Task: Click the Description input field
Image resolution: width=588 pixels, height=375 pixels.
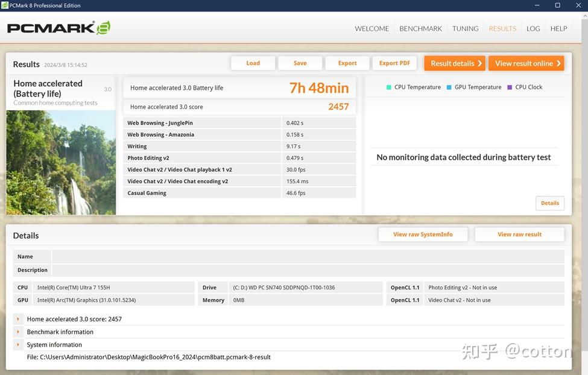Action: [x=308, y=270]
